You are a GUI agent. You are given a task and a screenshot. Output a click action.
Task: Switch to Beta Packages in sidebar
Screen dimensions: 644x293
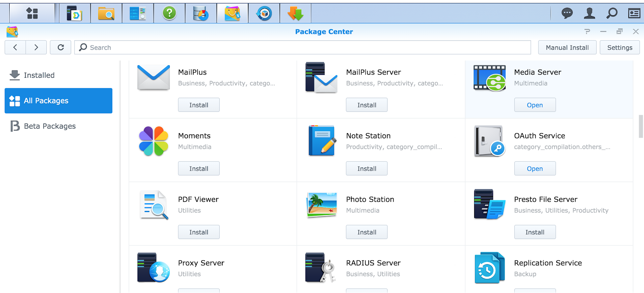tap(50, 126)
